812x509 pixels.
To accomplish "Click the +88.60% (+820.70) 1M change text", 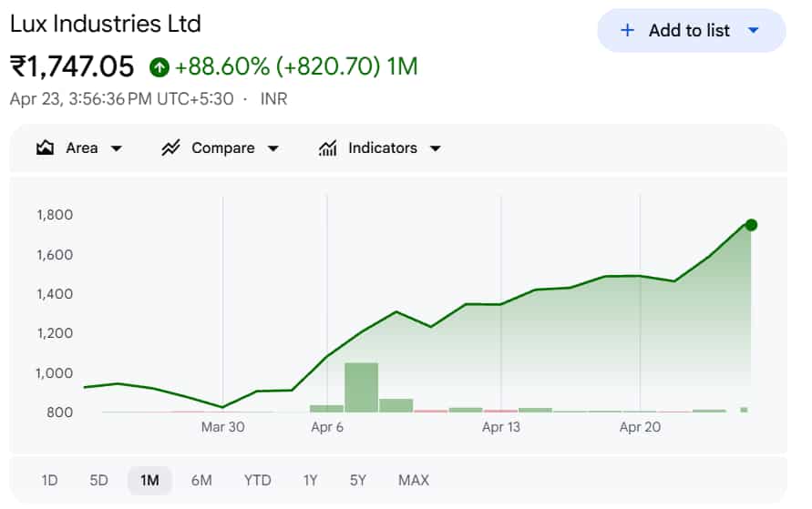I will [x=296, y=66].
